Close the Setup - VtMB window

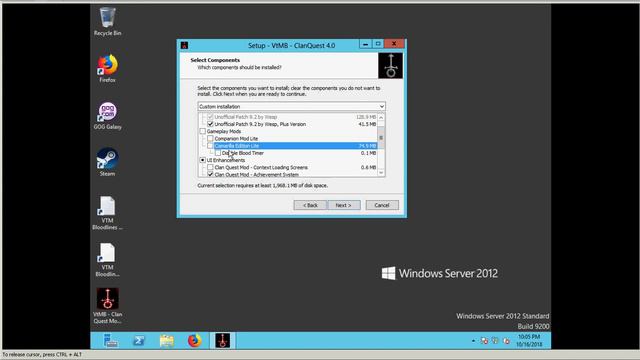(394, 44)
